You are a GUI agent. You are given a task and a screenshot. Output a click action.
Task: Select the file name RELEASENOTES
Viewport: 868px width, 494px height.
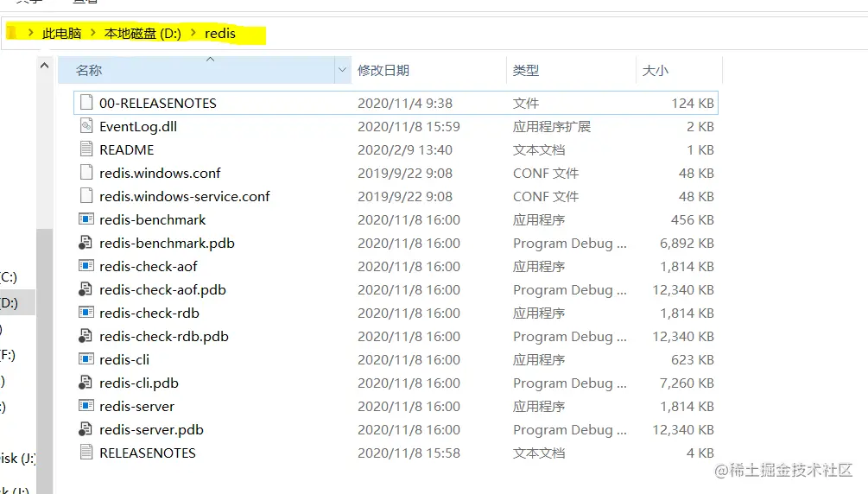pyautogui.click(x=147, y=452)
